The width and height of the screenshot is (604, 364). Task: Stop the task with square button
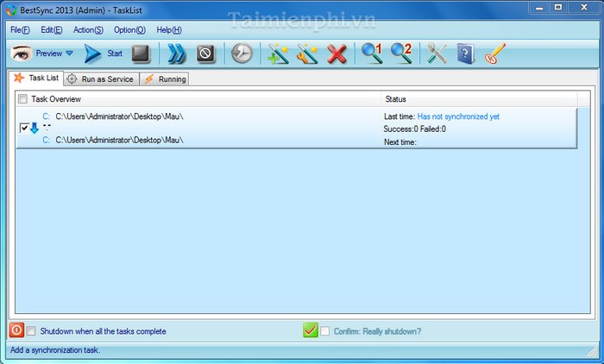141,53
